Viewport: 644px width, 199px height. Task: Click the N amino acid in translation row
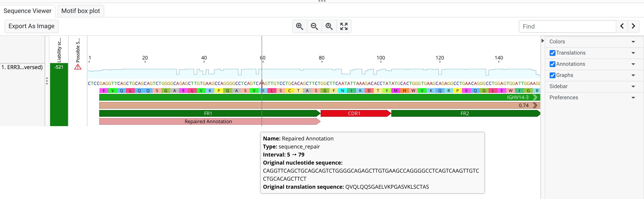(343, 91)
